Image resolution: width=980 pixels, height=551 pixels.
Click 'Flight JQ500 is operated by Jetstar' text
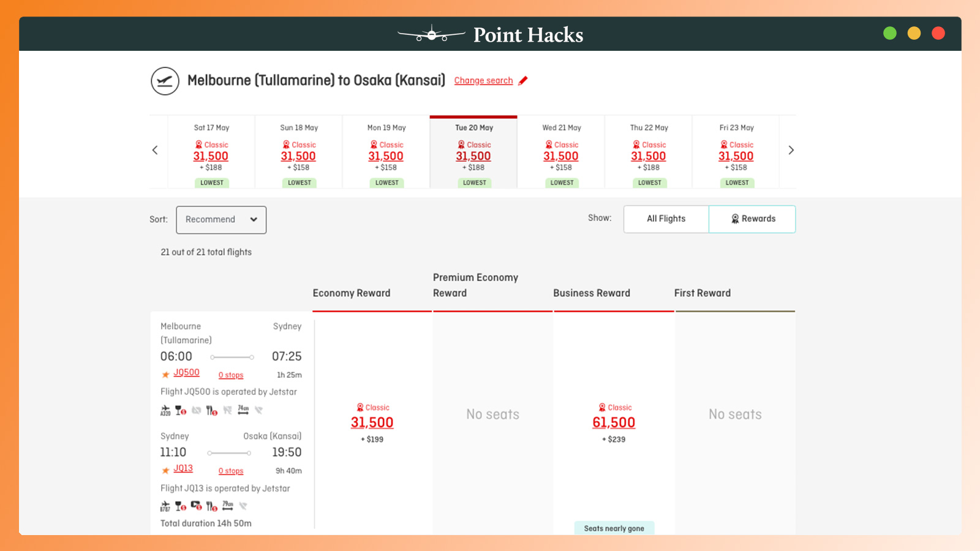coord(228,392)
